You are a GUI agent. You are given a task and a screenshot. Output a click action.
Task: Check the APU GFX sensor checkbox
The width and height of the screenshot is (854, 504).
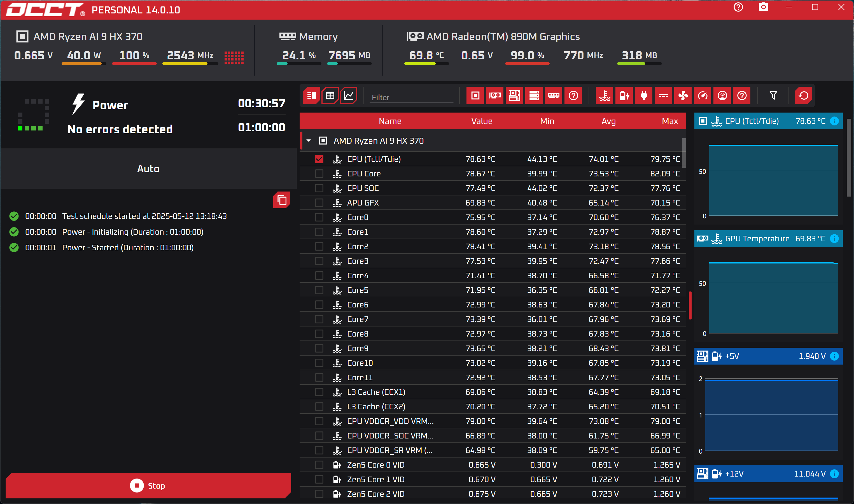tap(319, 202)
